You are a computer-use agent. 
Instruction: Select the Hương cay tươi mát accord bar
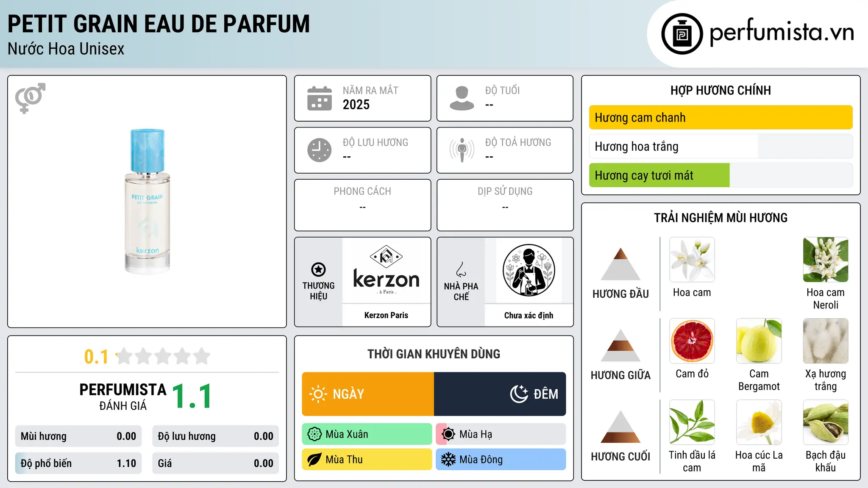click(721, 175)
